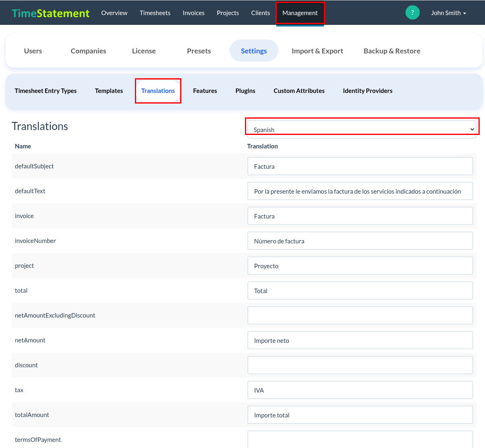
Task: Edit the netAmount translation field
Action: click(x=360, y=340)
